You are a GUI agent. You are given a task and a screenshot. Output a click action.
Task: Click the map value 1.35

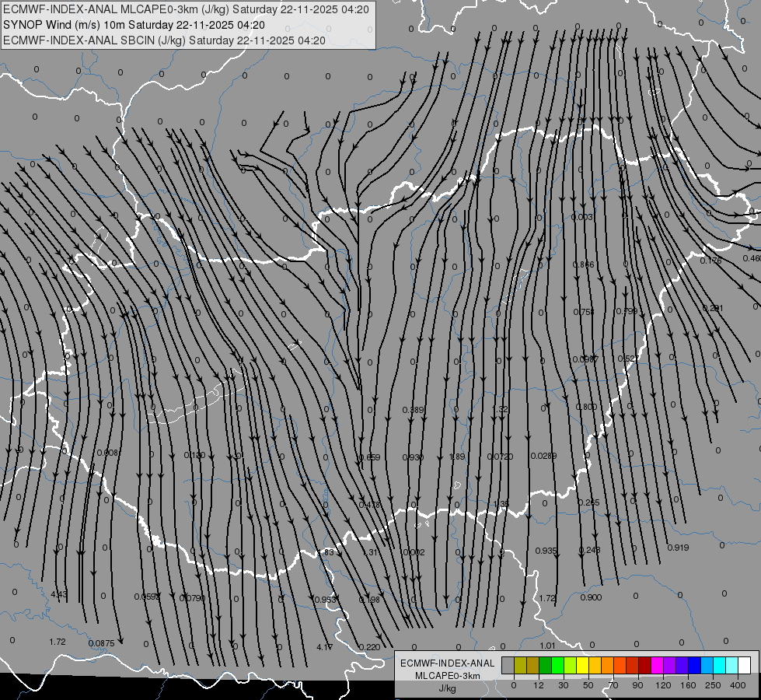point(501,504)
